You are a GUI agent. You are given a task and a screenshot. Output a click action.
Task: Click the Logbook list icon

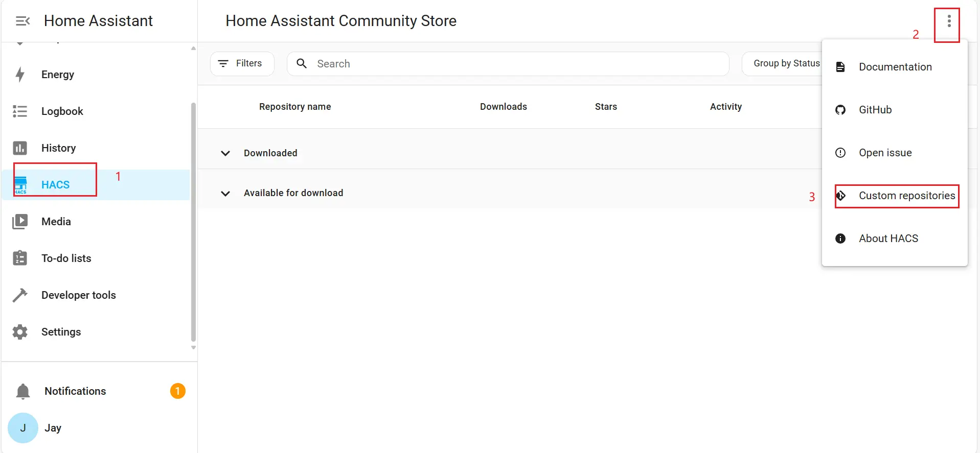[x=20, y=111]
